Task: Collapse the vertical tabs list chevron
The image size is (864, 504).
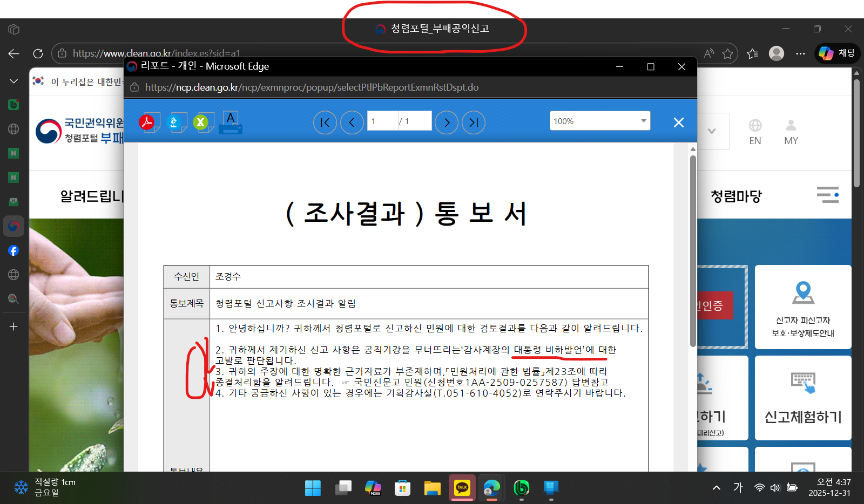Action: pos(13,81)
